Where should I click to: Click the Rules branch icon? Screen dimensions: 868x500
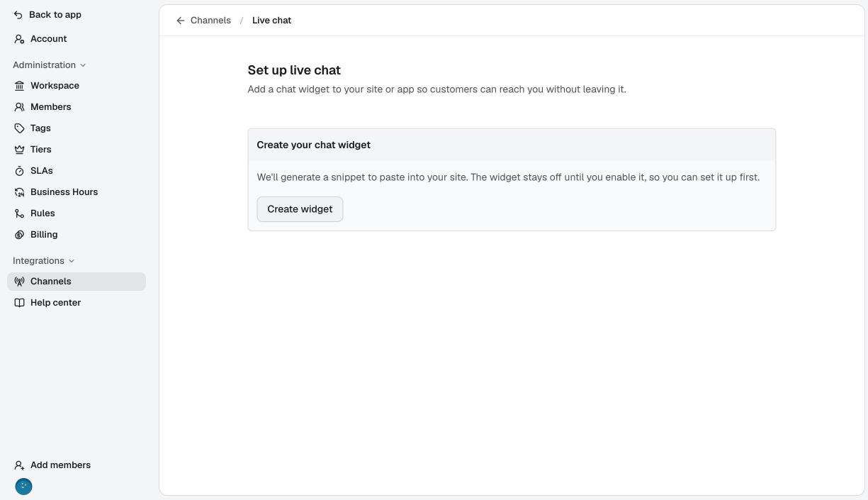tap(19, 213)
